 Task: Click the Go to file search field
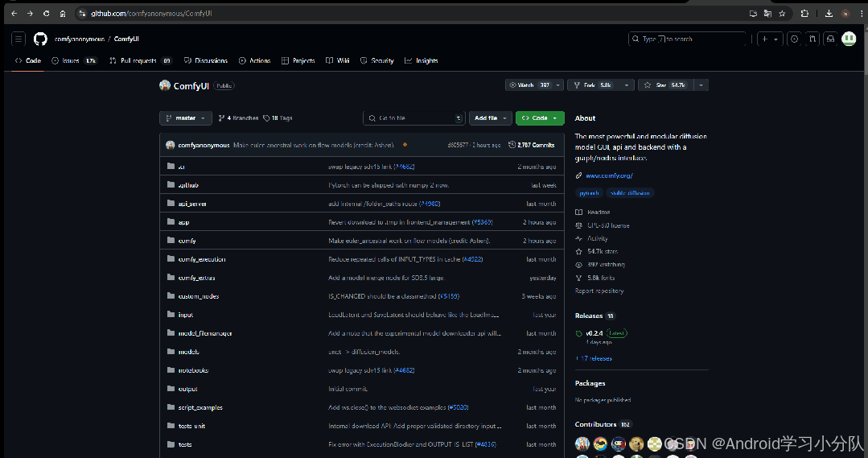click(x=413, y=118)
